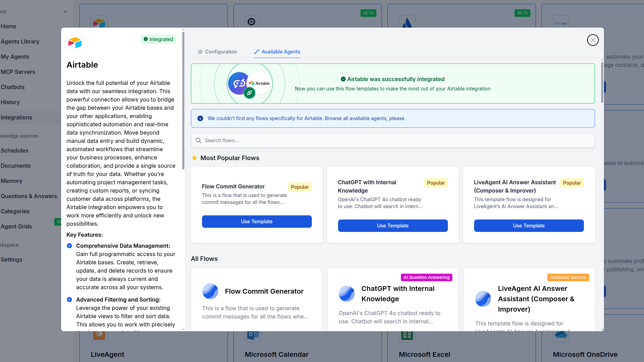This screenshot has height=362, width=644.
Task: Click the ChatGPT with Internal Knowledge flow icon
Action: [x=347, y=294]
